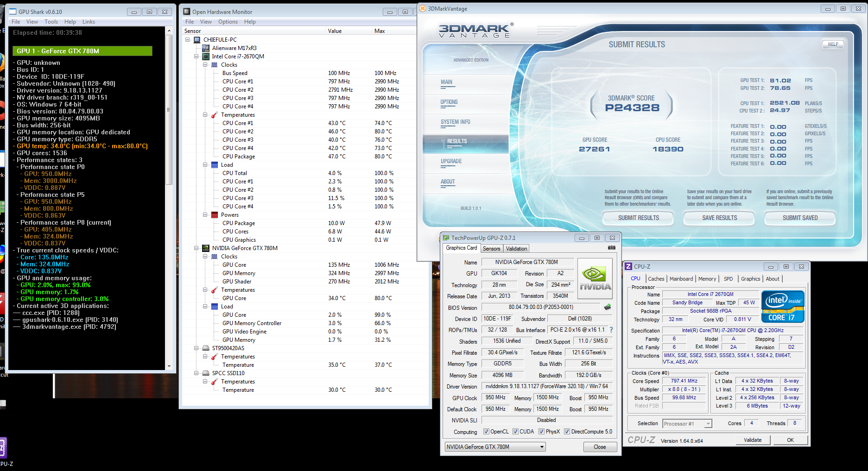Click the OK button in CPU-Z
This screenshot has height=471, width=868.
point(790,440)
